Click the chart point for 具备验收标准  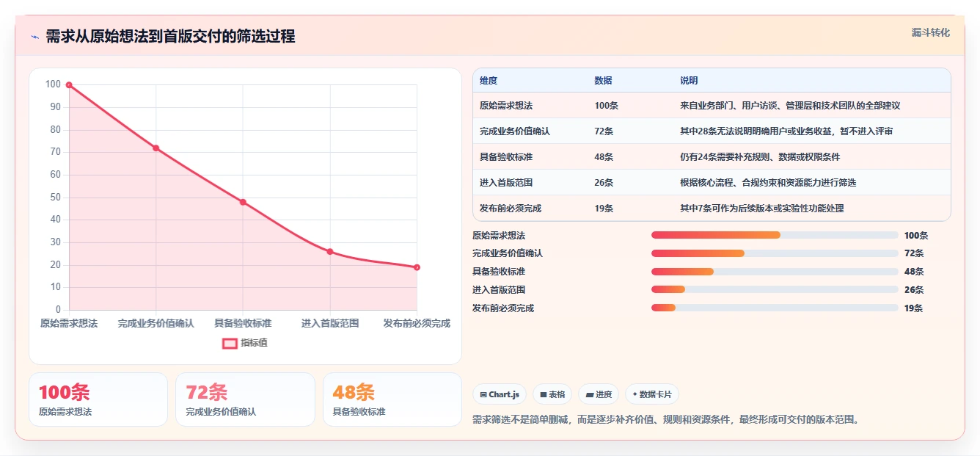coord(243,202)
